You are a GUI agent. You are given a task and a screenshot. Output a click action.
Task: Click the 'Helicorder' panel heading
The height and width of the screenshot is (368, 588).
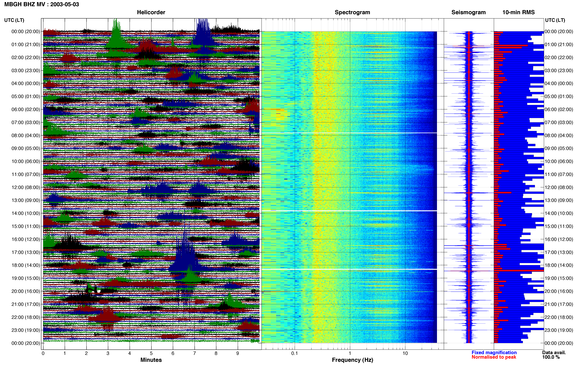(x=151, y=12)
